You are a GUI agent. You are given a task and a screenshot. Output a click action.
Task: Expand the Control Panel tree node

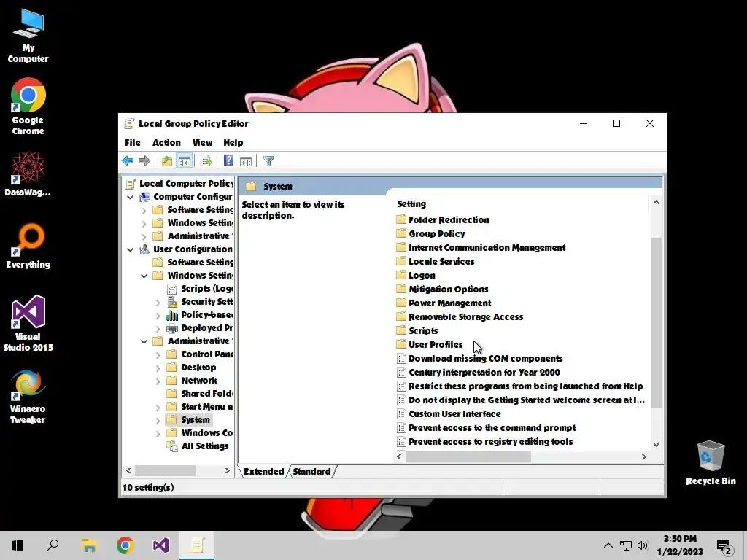(x=158, y=355)
